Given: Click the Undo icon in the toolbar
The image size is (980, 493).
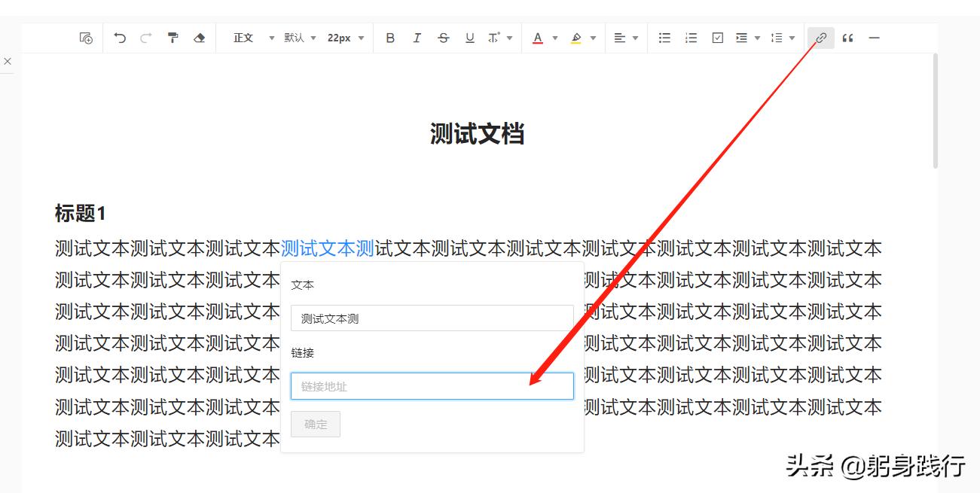Looking at the screenshot, I should pyautogui.click(x=119, y=38).
